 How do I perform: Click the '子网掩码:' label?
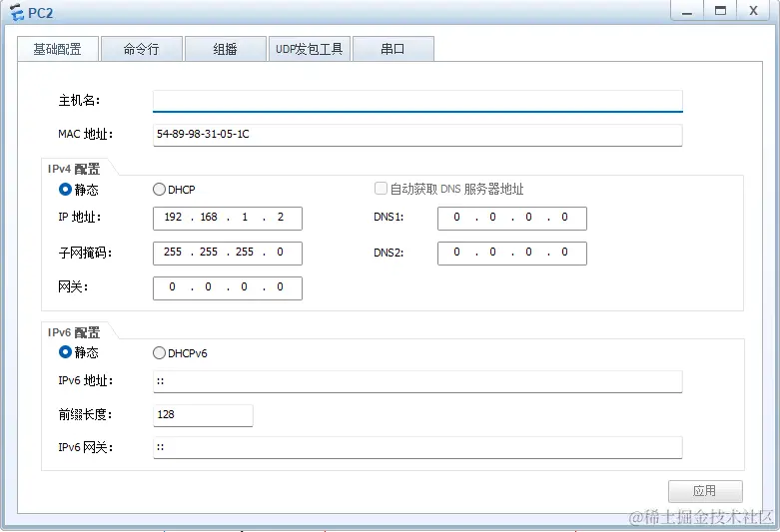point(85,254)
